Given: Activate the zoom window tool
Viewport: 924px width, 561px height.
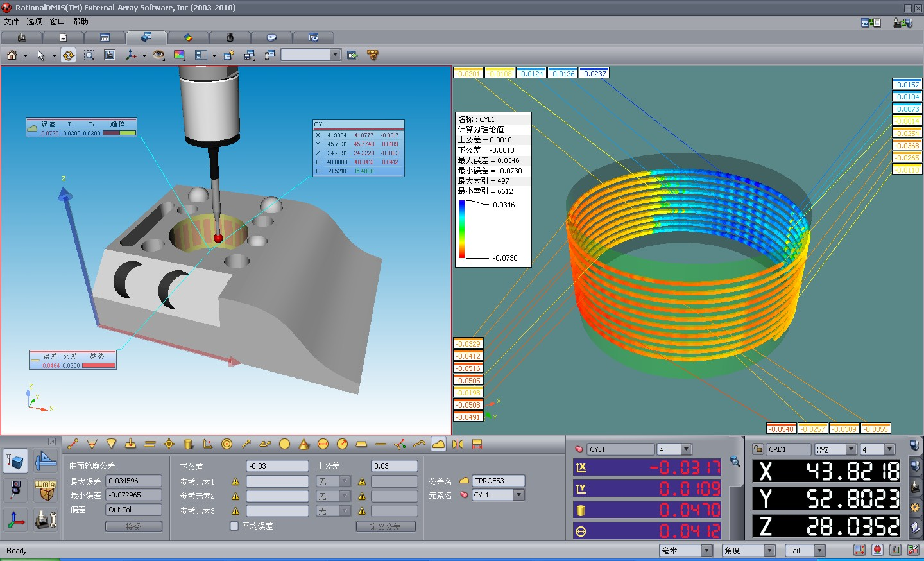Looking at the screenshot, I should 89,55.
